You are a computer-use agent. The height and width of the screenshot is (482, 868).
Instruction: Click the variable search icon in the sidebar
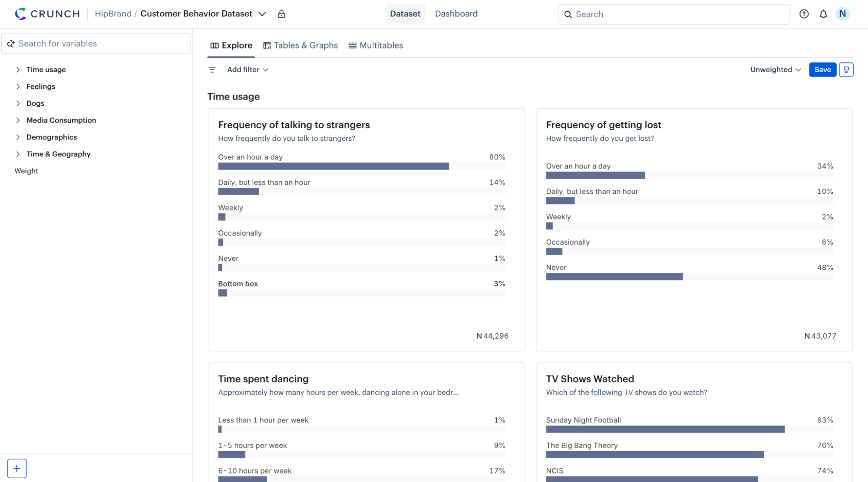[x=11, y=43]
